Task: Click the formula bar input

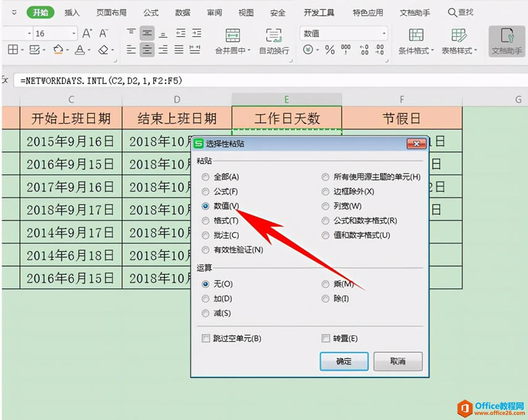Action: [x=270, y=81]
